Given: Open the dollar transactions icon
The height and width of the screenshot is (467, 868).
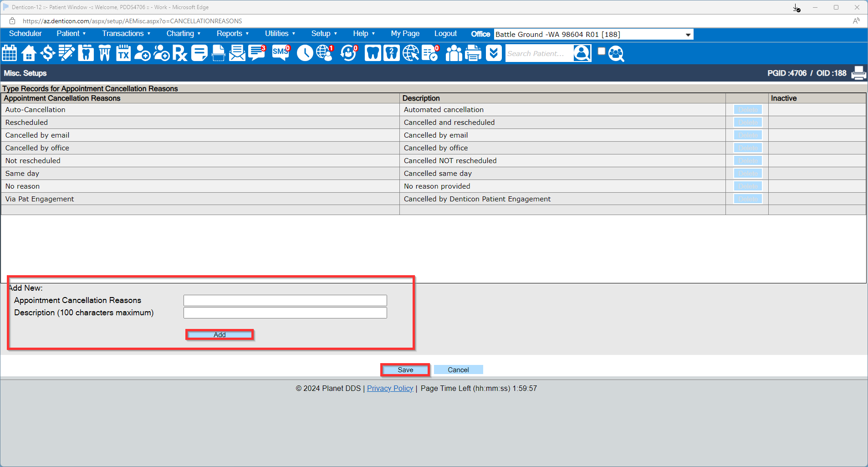Looking at the screenshot, I should [47, 53].
